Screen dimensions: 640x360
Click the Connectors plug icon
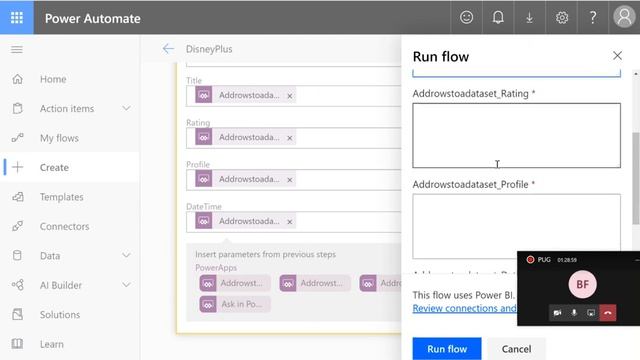[x=17, y=226]
